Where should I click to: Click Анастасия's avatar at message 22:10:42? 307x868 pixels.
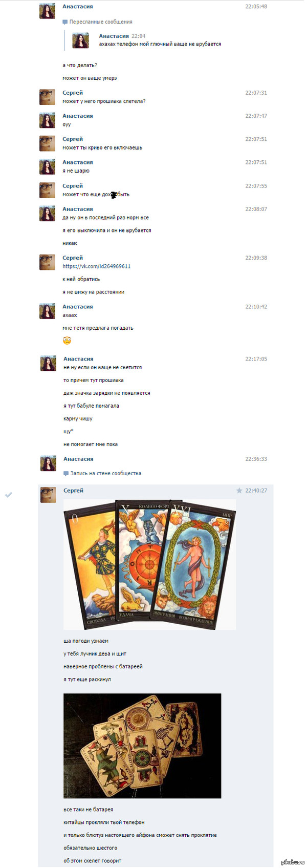48,311
